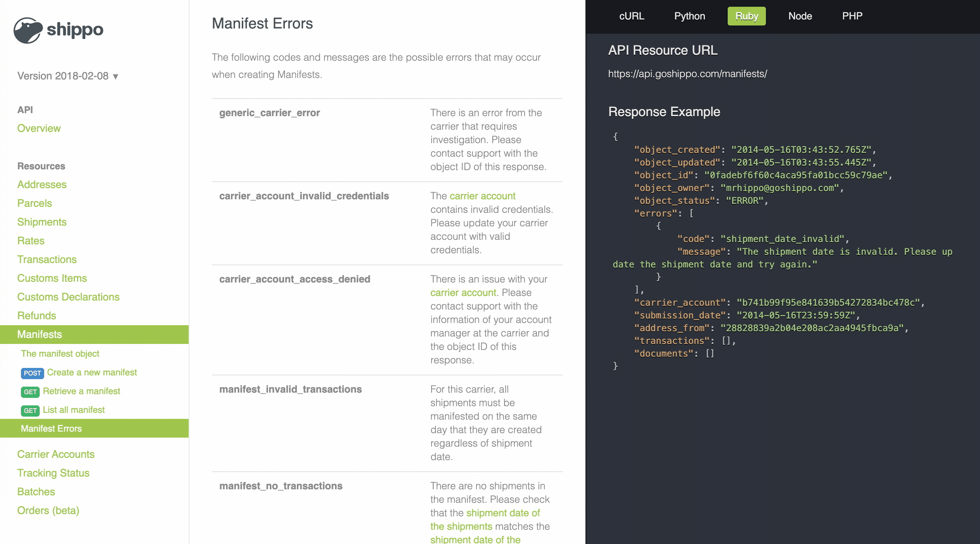Open Carrier Accounts section
980x544 pixels.
click(56, 454)
